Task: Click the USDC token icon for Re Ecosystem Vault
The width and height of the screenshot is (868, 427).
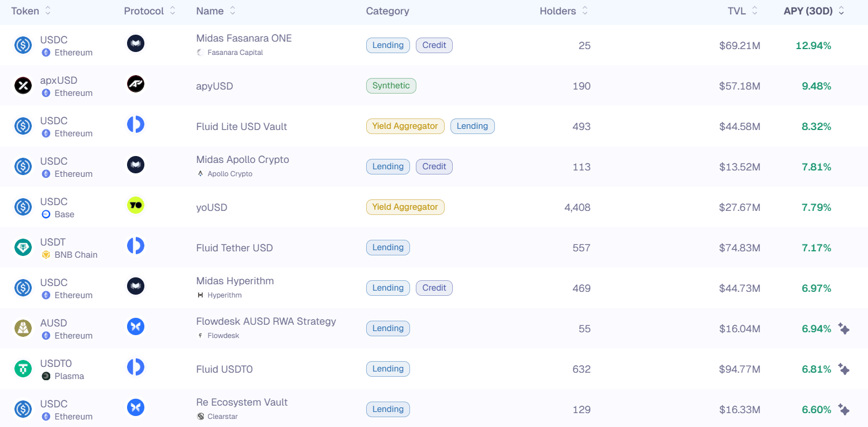Action: (x=23, y=409)
